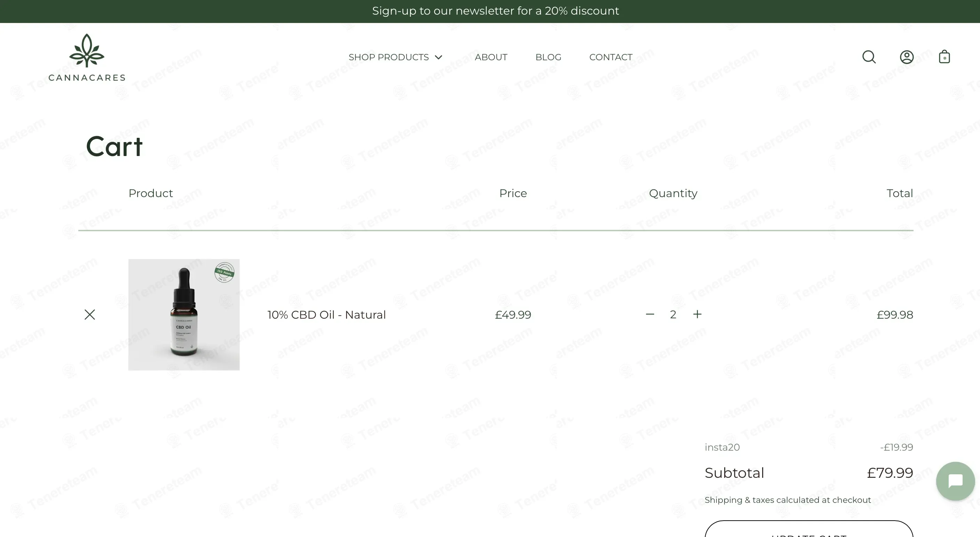Click the insta20 discount code label
Image resolution: width=980 pixels, height=537 pixels.
click(x=722, y=447)
